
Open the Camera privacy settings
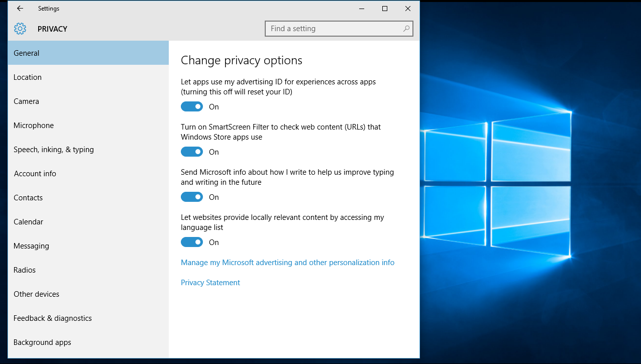click(26, 101)
